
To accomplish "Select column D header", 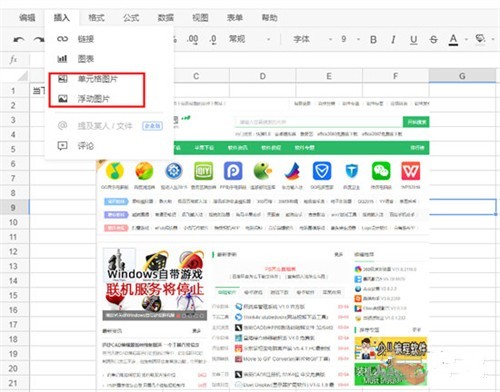I will (x=263, y=76).
